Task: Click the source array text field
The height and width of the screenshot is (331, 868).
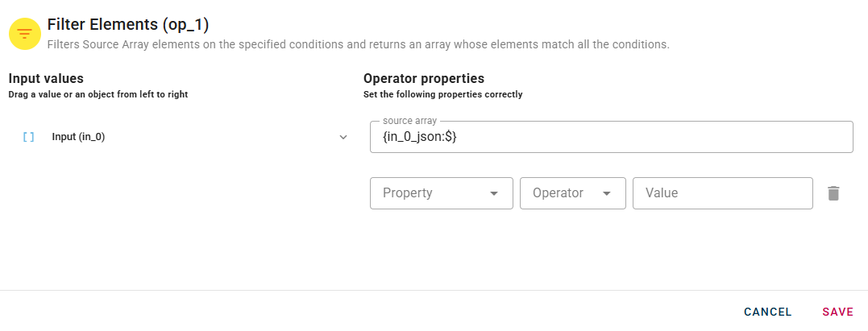Action: click(610, 138)
